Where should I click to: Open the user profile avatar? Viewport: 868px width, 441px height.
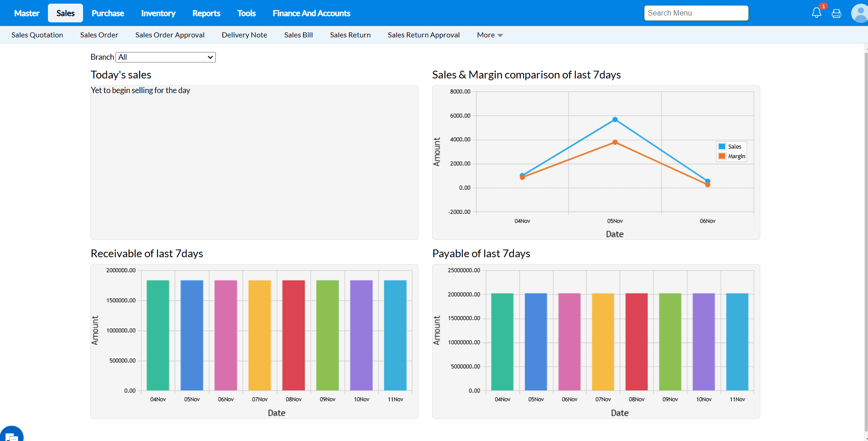point(859,13)
